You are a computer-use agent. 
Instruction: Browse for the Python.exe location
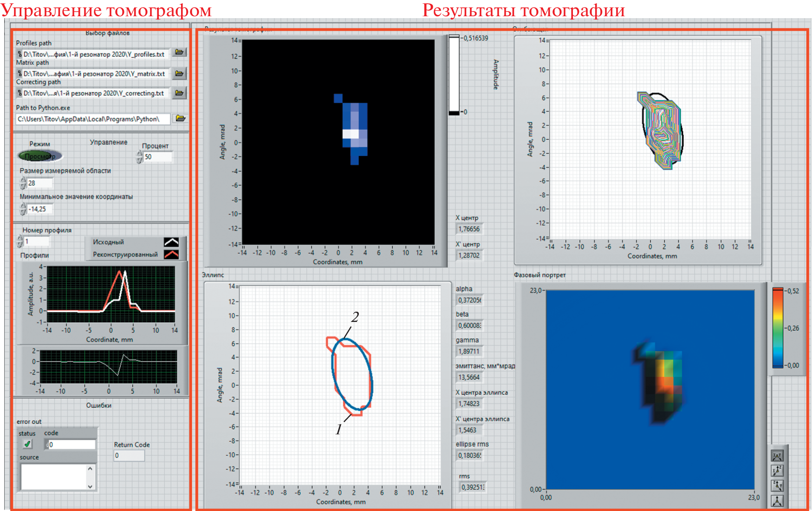180,119
